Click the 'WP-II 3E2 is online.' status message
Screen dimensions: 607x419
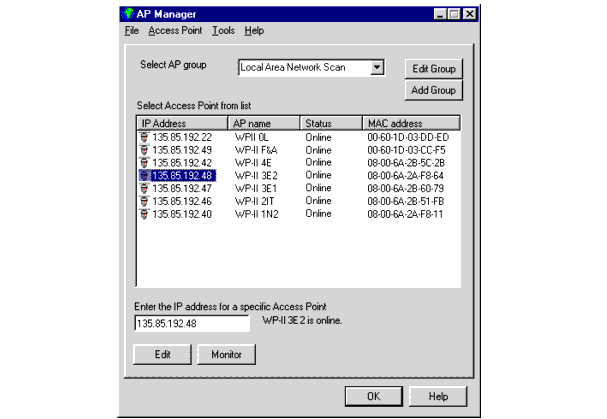302,320
